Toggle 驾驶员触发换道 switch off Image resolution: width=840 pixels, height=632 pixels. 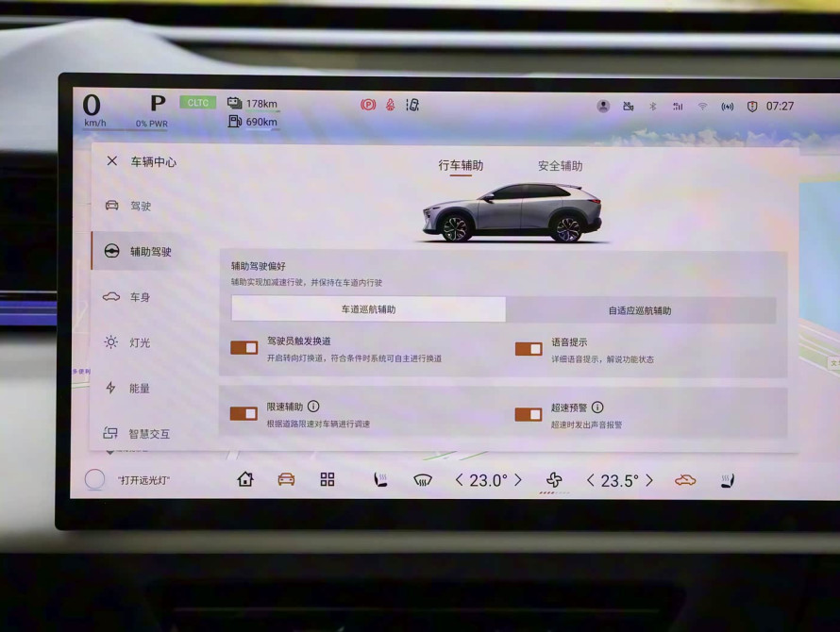click(244, 348)
